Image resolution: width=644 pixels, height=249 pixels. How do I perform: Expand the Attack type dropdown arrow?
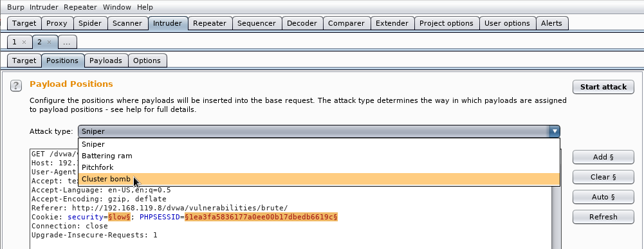[x=555, y=131]
